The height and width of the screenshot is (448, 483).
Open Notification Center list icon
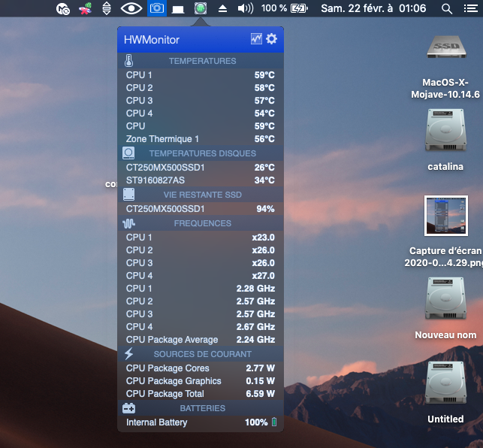(x=471, y=8)
